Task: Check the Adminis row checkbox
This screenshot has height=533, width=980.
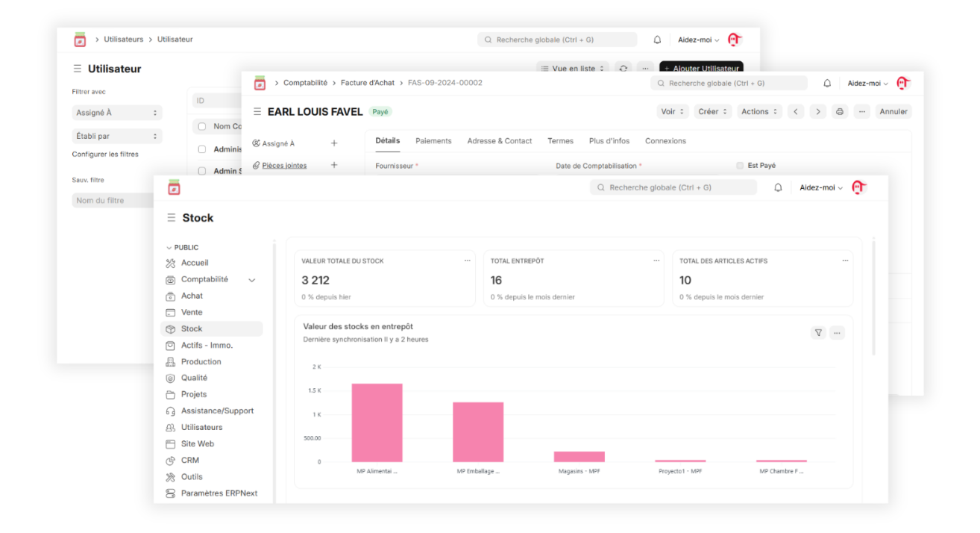Action: pos(202,149)
